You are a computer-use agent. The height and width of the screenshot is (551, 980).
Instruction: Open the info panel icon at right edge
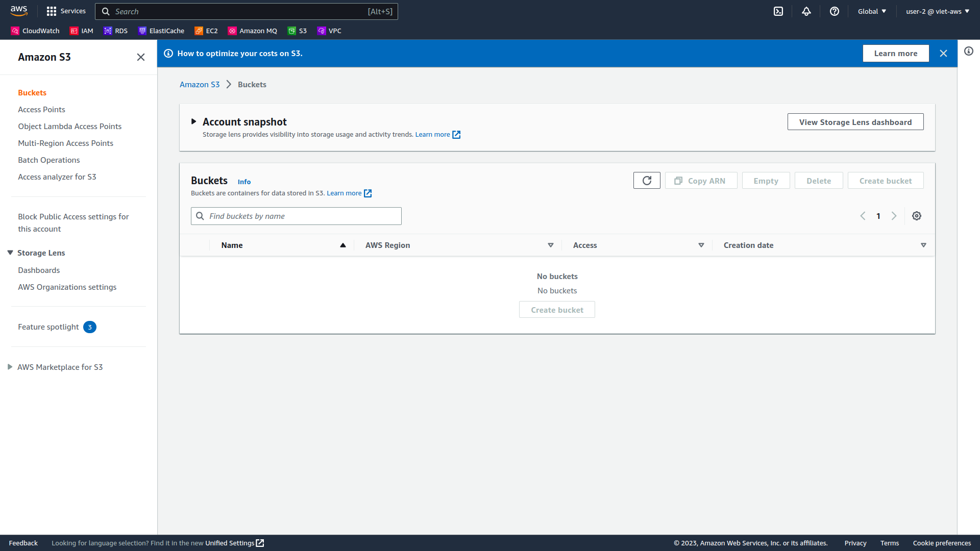click(x=969, y=51)
